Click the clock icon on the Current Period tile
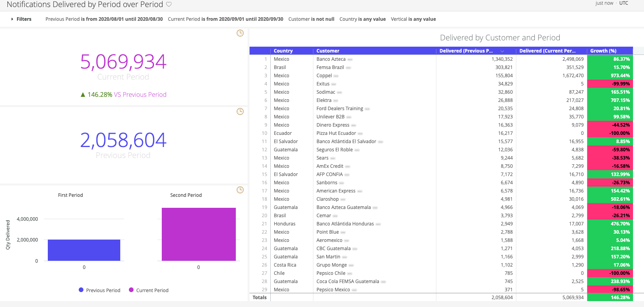The height and width of the screenshot is (307, 644). tap(240, 33)
